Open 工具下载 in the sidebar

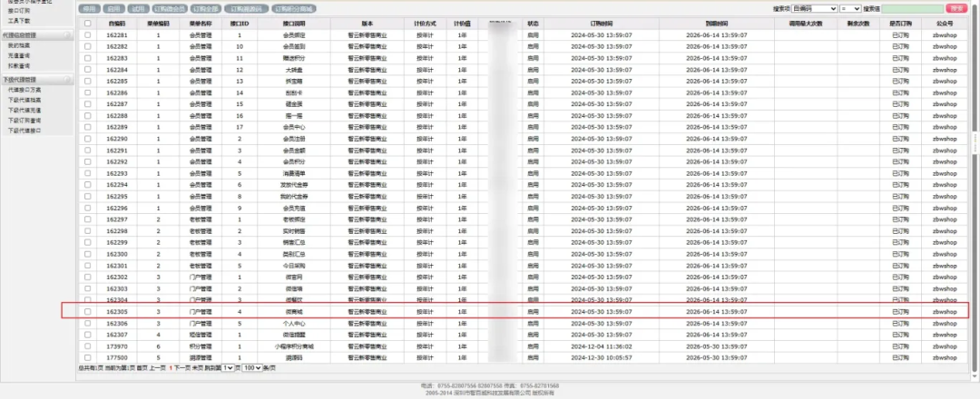click(x=19, y=20)
